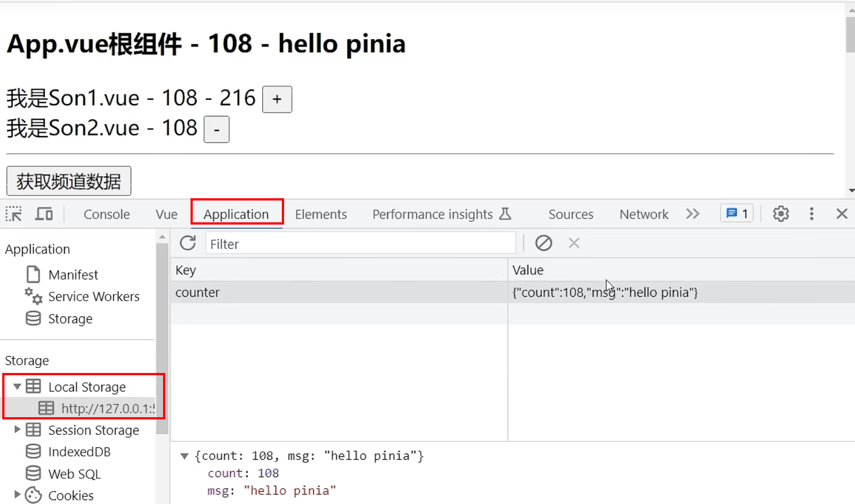
Task: Switch to the Network tab
Action: point(644,214)
